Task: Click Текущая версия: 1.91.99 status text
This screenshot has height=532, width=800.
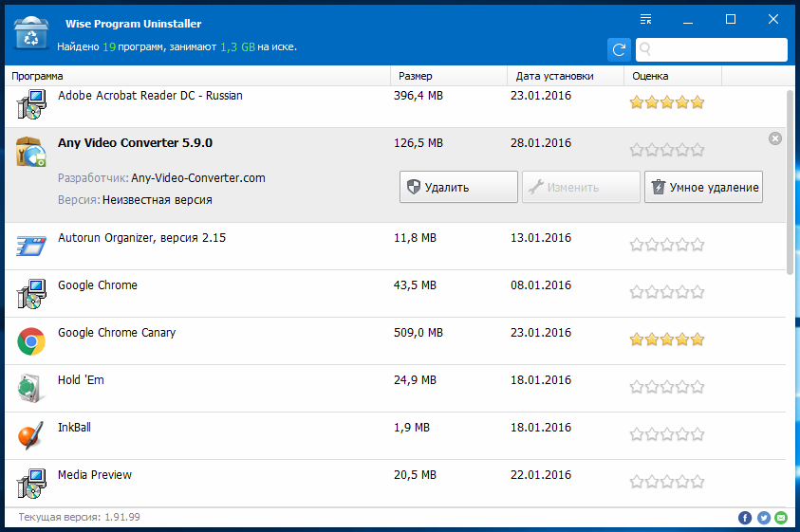Action: [80, 517]
